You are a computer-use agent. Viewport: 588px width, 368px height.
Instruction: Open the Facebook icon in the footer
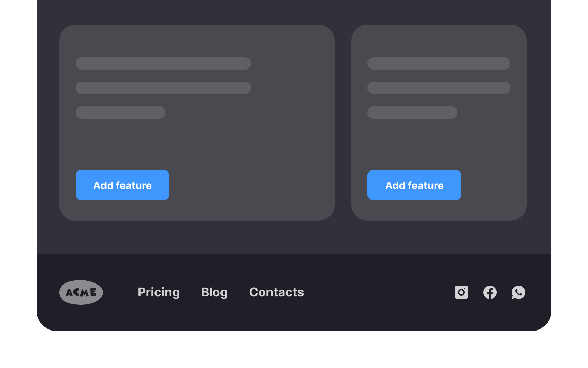pos(490,292)
